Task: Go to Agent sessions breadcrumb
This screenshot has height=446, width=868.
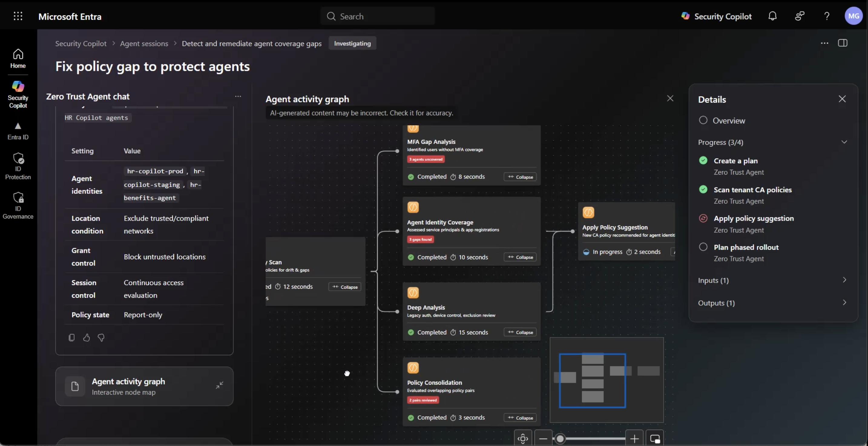Action: [144, 44]
